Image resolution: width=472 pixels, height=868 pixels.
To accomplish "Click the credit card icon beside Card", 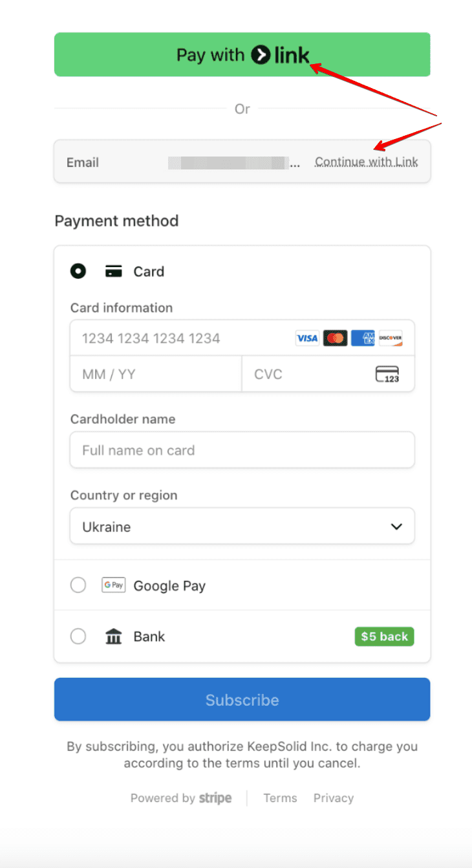I will tap(113, 272).
